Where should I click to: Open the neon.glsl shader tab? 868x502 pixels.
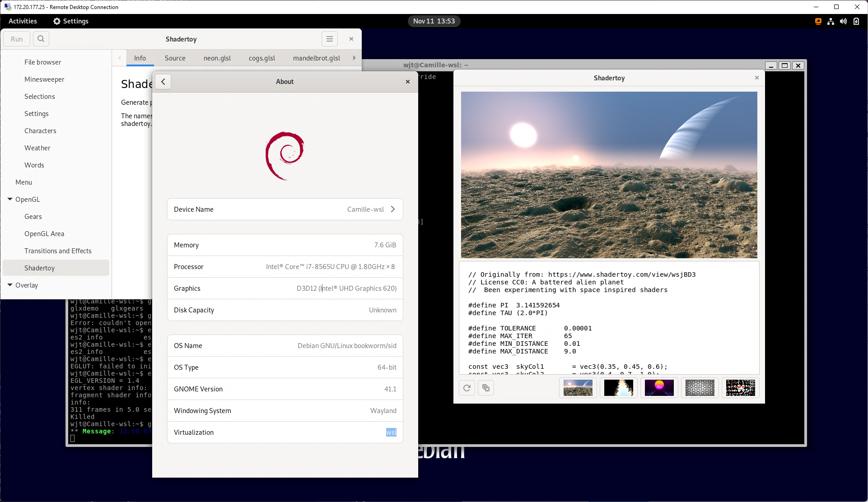(216, 58)
